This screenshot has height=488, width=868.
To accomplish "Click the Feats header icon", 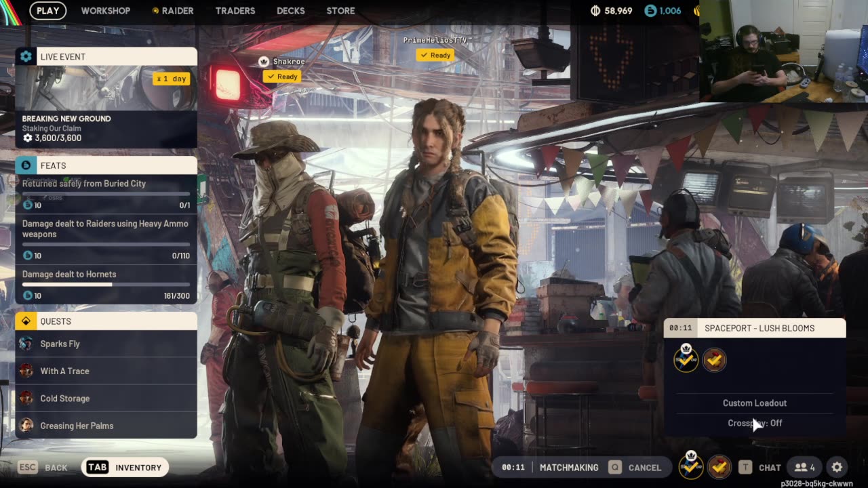I will [x=26, y=165].
